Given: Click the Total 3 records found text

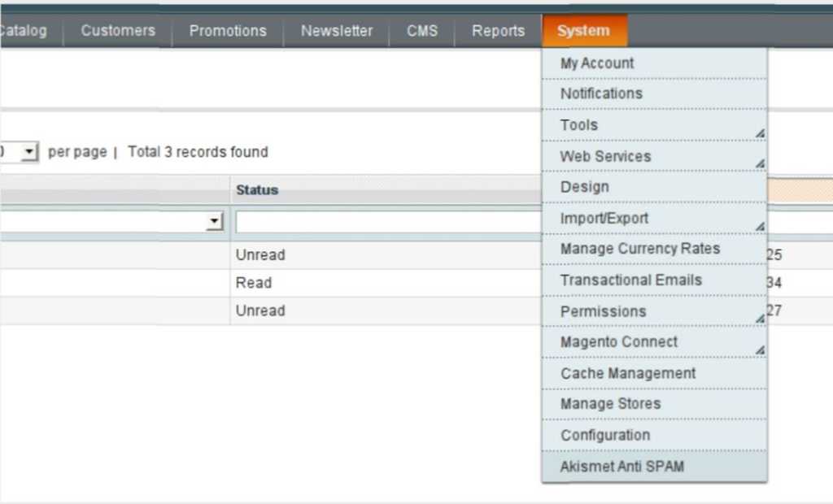Looking at the screenshot, I should (x=198, y=152).
